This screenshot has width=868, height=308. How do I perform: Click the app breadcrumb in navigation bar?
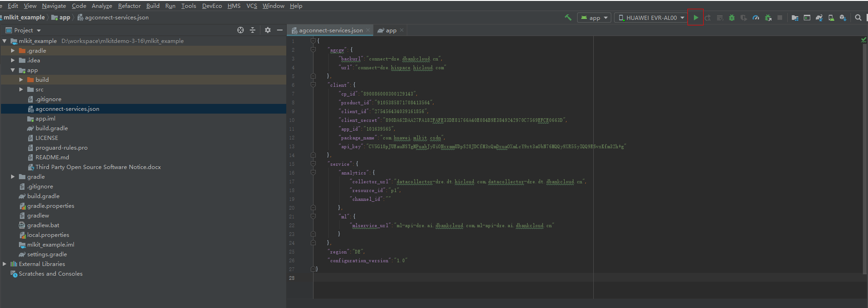click(61, 17)
